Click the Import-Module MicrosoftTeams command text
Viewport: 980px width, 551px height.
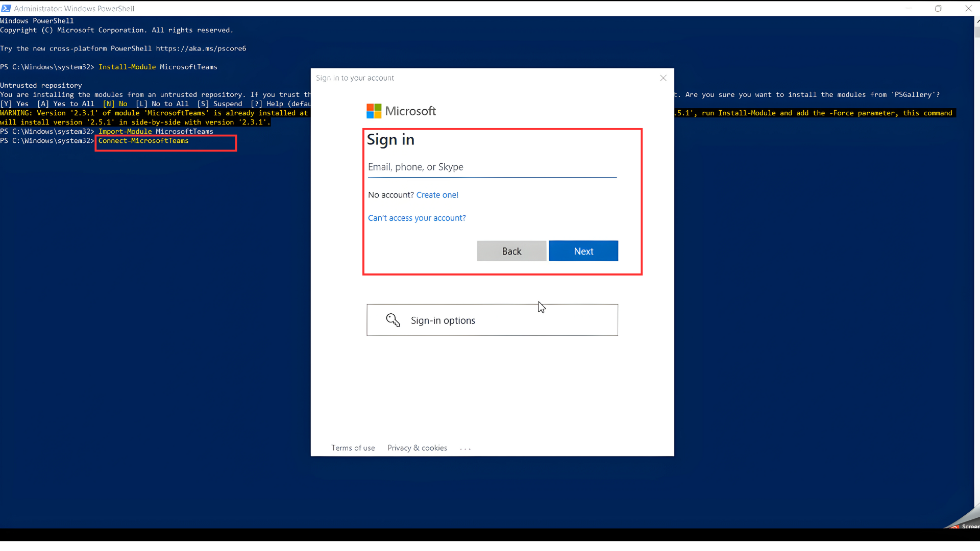156,132
